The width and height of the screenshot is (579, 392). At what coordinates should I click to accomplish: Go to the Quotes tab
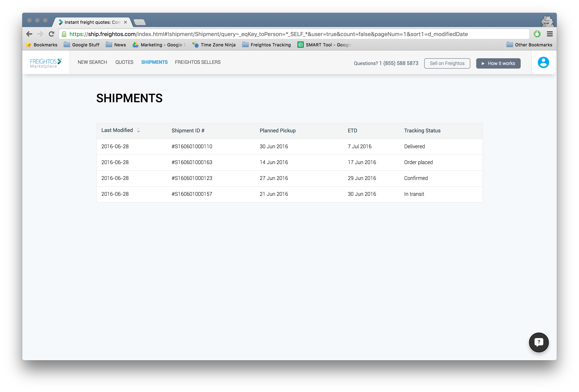[124, 62]
